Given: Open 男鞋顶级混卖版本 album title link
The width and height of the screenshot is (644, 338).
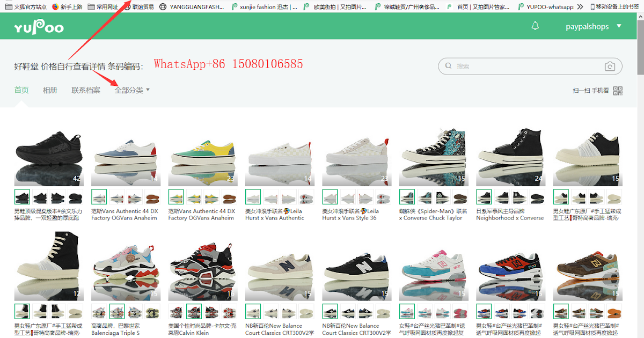Looking at the screenshot, I should coord(48,215).
